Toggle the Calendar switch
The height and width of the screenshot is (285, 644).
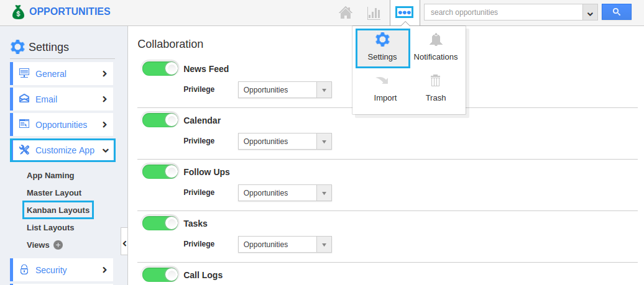[x=160, y=120]
